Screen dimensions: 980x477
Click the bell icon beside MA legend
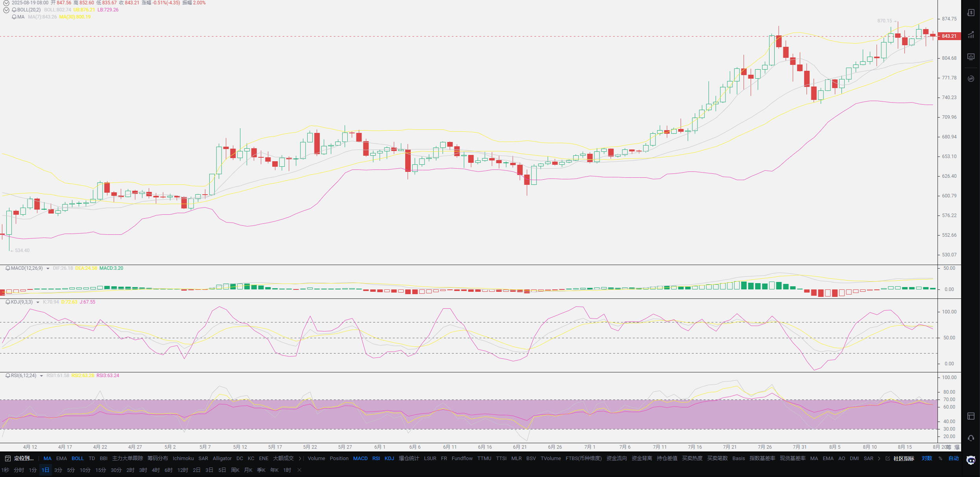tap(14, 17)
